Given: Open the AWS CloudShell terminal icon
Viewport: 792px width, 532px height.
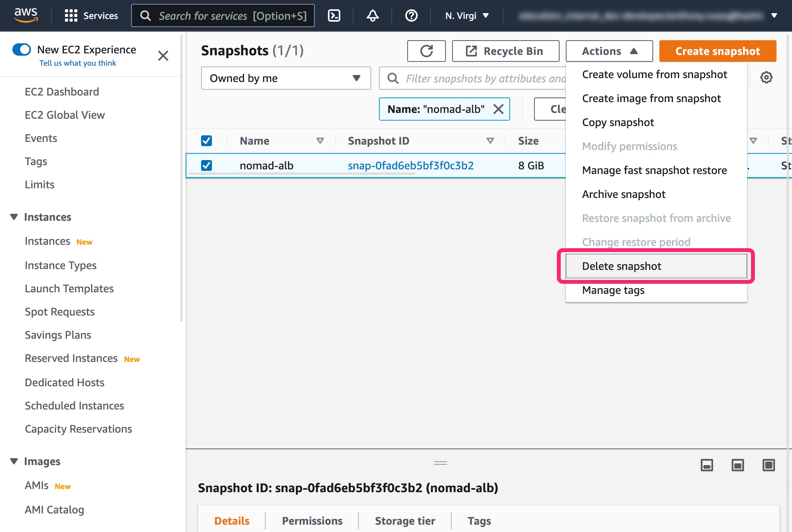Looking at the screenshot, I should [334, 15].
